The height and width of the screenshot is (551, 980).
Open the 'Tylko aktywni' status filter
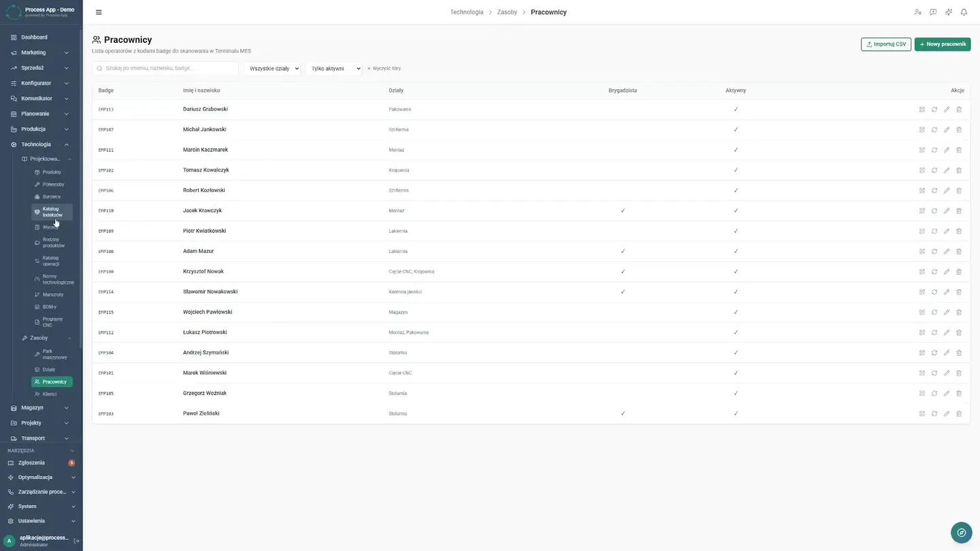click(334, 69)
